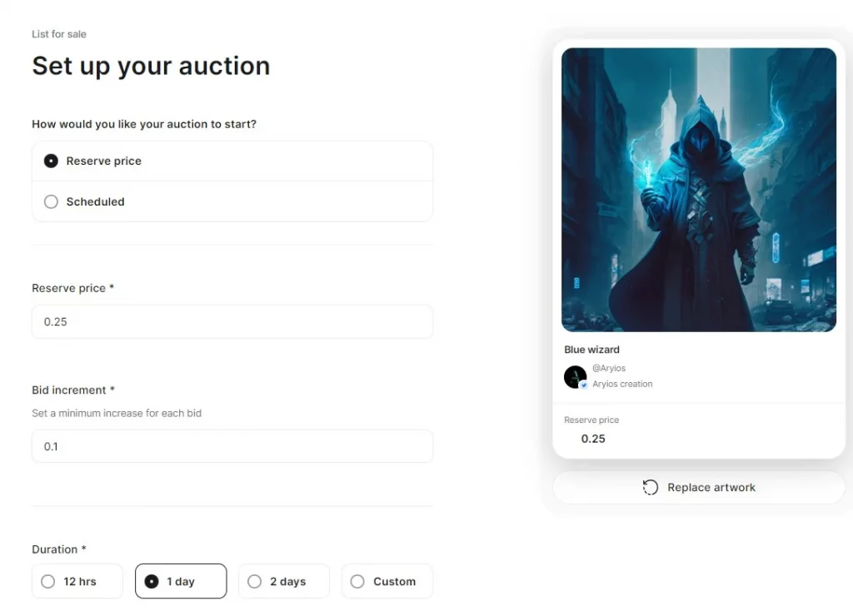Click the Bid increment input field

click(232, 447)
